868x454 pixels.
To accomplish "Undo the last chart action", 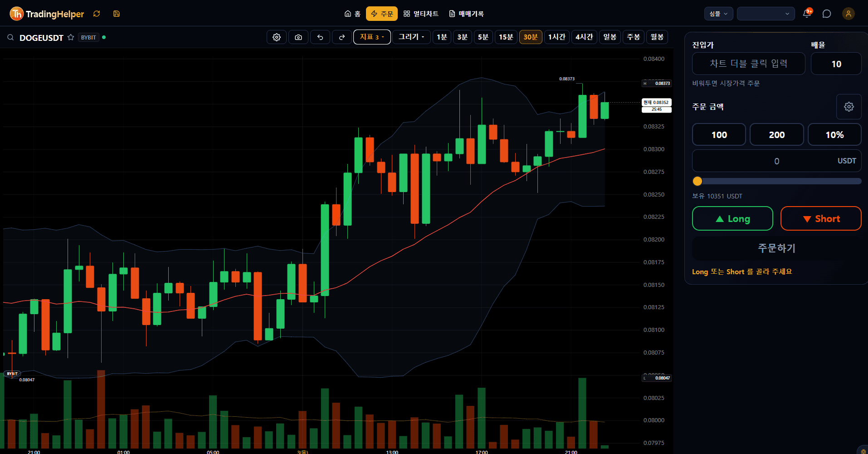I will (x=320, y=37).
